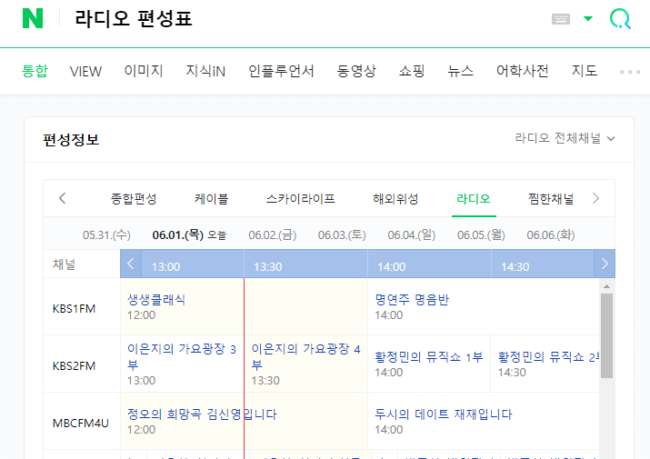Click the green search magnifier icon

pos(620,19)
